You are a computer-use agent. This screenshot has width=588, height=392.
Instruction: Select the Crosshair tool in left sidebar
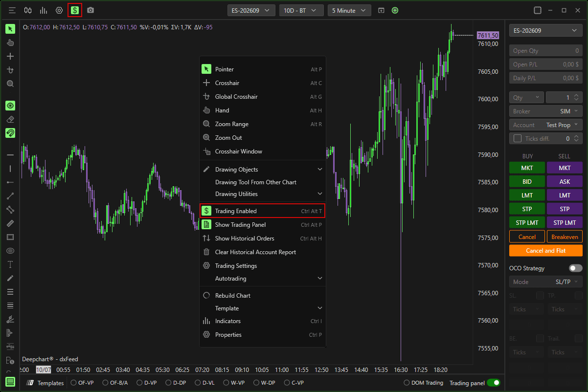pyautogui.click(x=10, y=56)
